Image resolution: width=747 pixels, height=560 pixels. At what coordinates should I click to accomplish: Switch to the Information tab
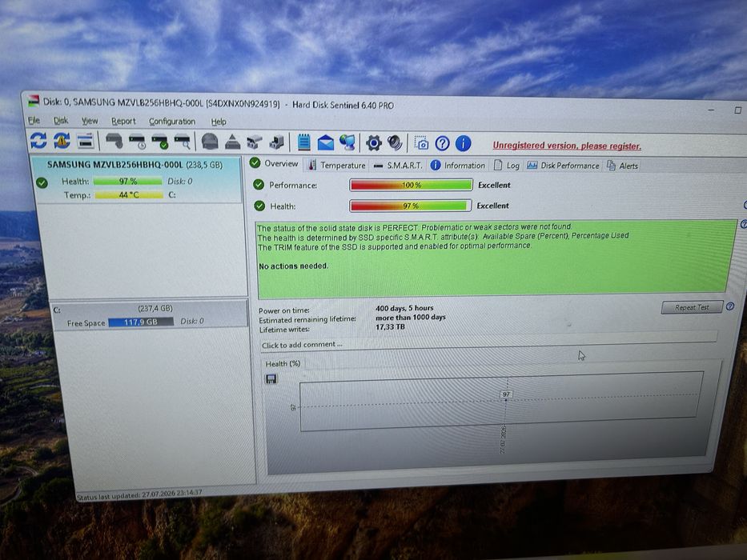pyautogui.click(x=457, y=166)
